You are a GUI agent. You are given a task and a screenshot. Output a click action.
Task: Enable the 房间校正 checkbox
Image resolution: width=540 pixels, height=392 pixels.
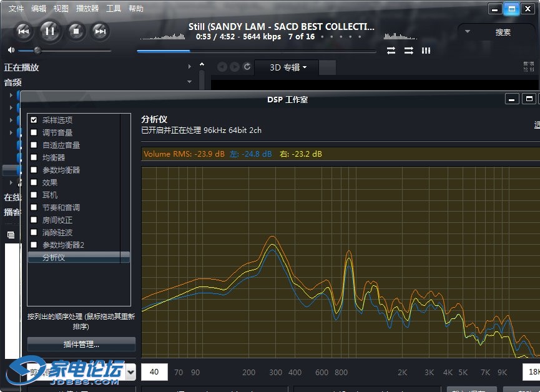click(34, 220)
